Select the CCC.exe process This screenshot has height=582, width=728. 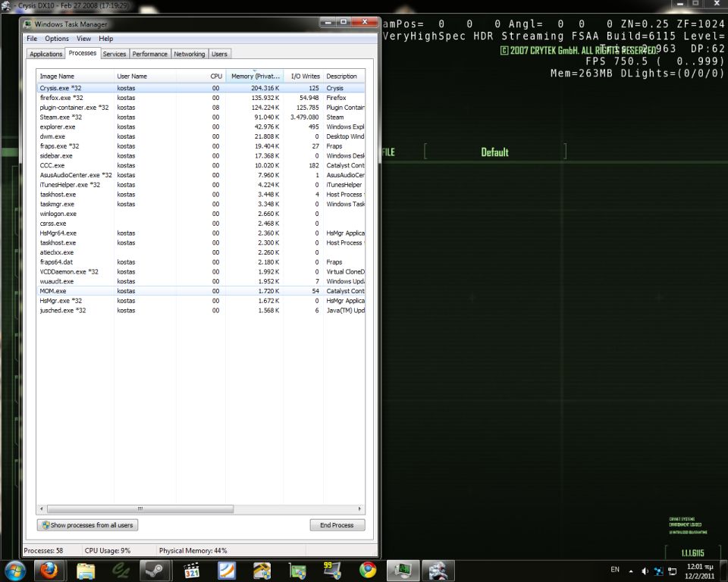click(x=200, y=166)
